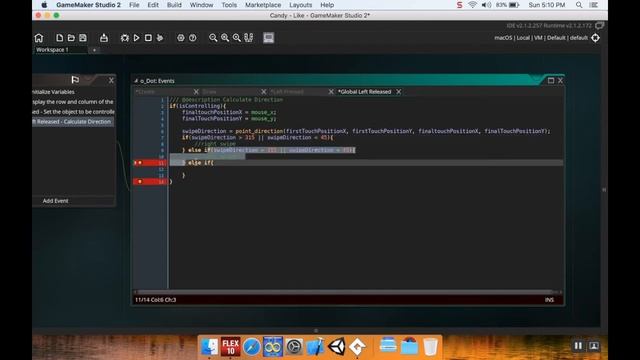Image resolution: width=640 pixels, height=360 pixels.
Task: Add a new workspace with plus tab
Action: pos(94,50)
